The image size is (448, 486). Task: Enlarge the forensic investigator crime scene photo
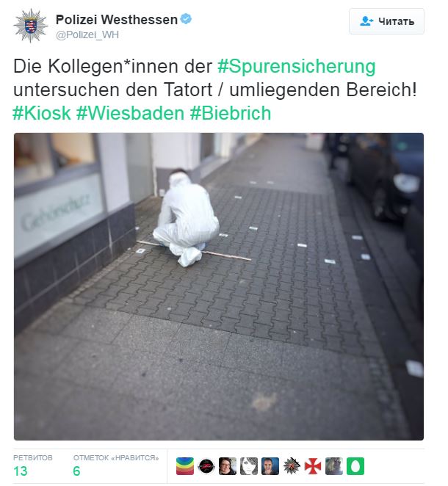click(x=219, y=286)
